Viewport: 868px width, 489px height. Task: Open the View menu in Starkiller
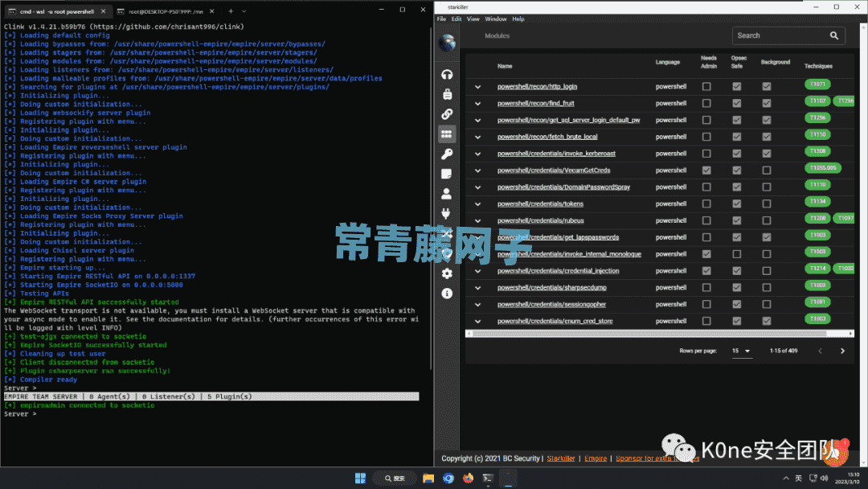pos(473,18)
